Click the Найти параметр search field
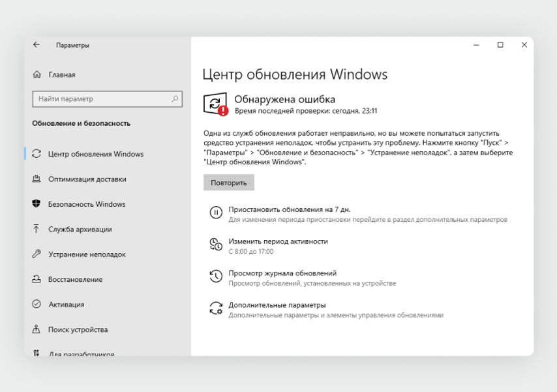The width and height of the screenshot is (557, 392). (x=107, y=98)
